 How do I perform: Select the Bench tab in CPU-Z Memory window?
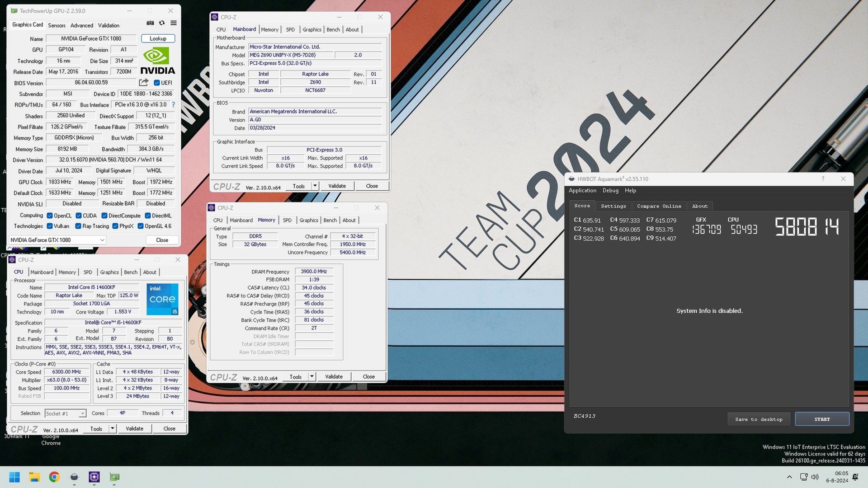pos(330,220)
